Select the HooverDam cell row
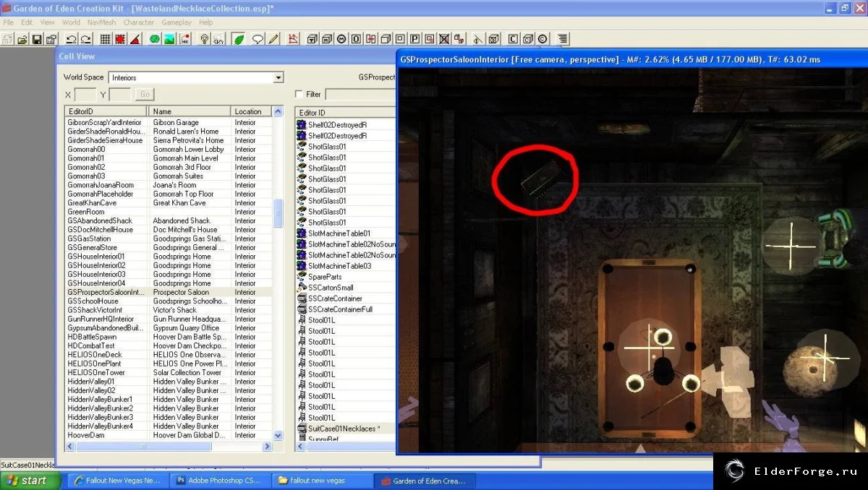Viewport: 868px width, 490px height. pos(169,435)
